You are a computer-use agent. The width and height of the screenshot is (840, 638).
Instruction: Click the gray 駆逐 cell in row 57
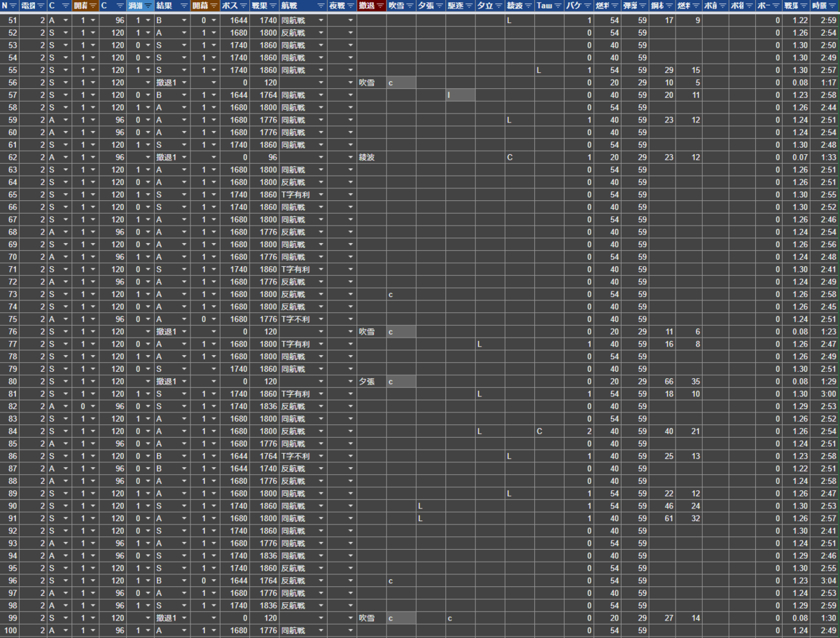coord(461,95)
